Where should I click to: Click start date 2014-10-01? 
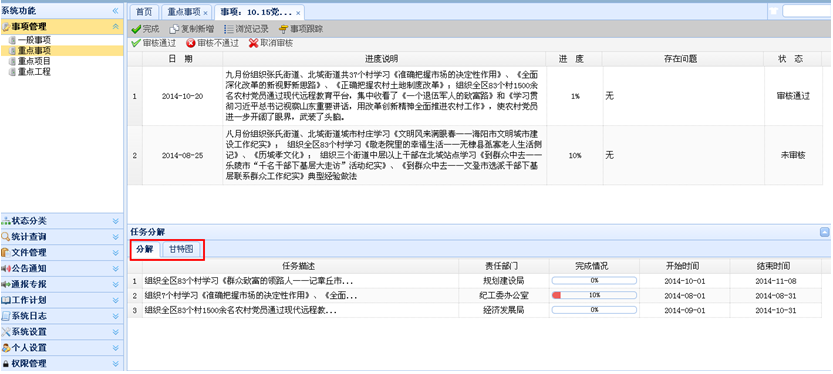tap(684, 281)
